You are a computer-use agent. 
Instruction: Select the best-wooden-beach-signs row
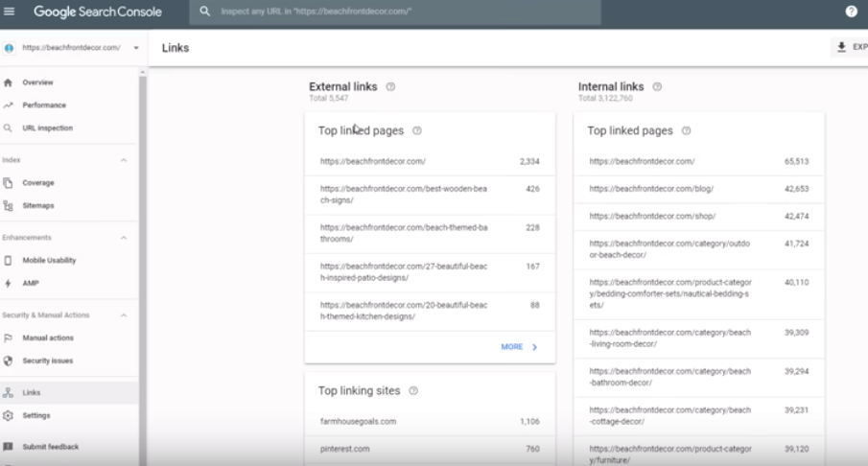point(430,195)
